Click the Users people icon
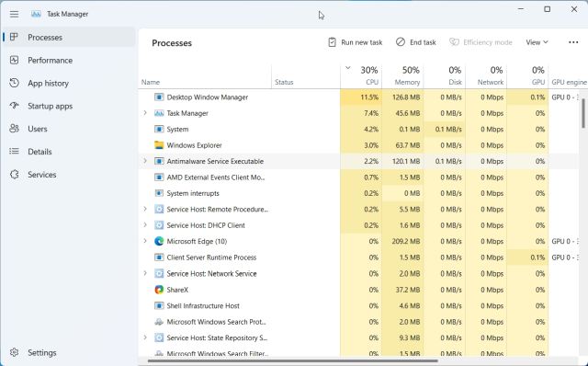 coord(14,129)
